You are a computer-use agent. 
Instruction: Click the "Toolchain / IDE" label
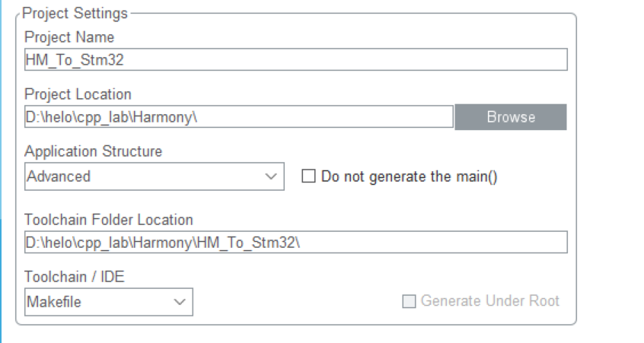click(74, 277)
